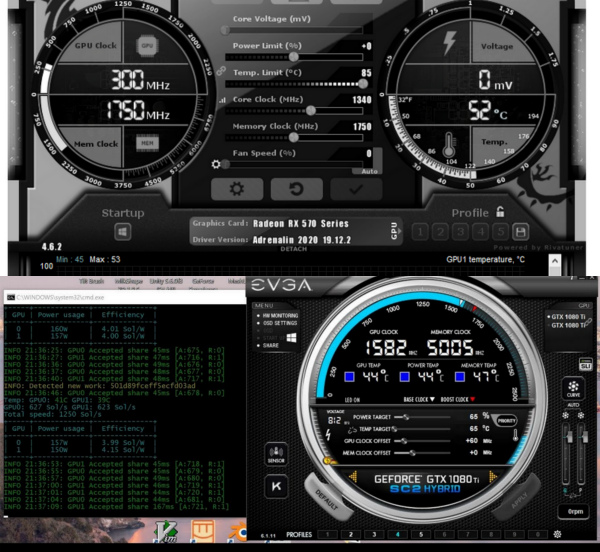The image size is (600, 552).
Task: Click the Blender desktop icon
Action: [x=238, y=532]
